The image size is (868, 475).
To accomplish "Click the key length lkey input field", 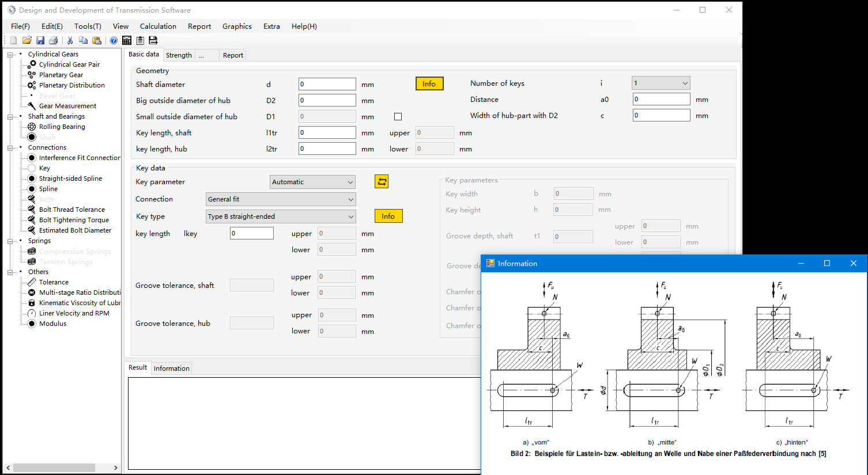I will click(x=252, y=233).
